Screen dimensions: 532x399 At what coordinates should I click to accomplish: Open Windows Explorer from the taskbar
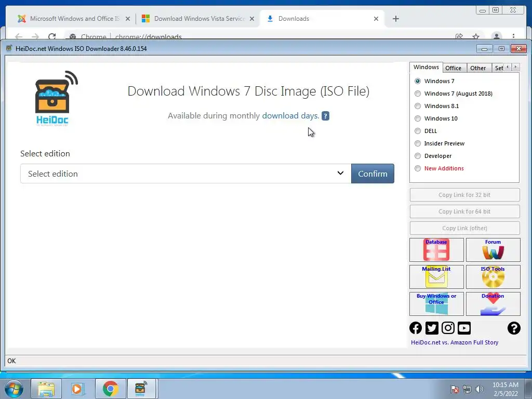(x=46, y=389)
